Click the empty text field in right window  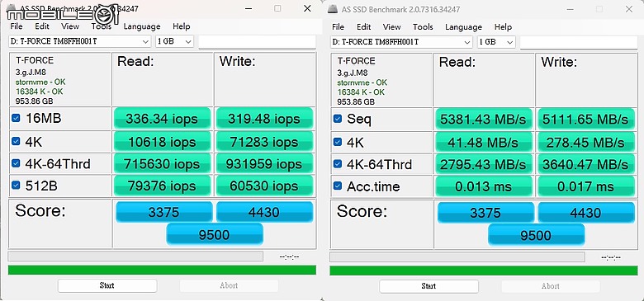tap(579, 43)
